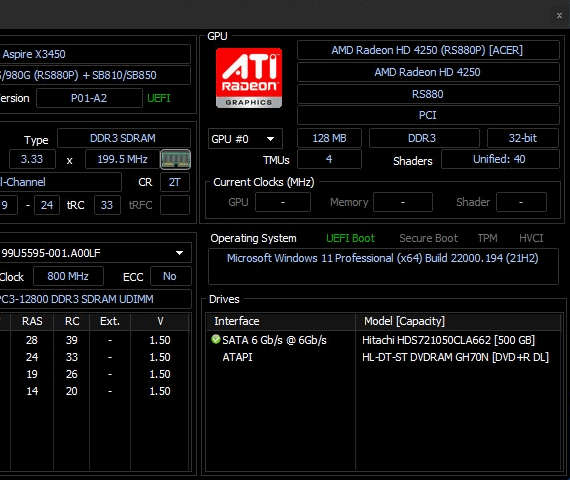This screenshot has width=570, height=480.
Task: Click the AMD Radeon HD 4250 (RS880P) [ACER] field
Action: pos(428,50)
